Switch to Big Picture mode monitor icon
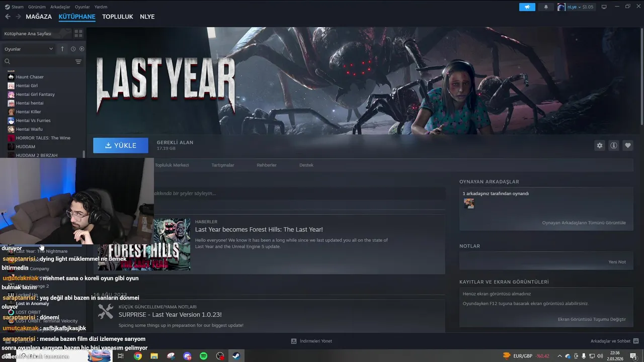This screenshot has width=644, height=362. (x=604, y=7)
